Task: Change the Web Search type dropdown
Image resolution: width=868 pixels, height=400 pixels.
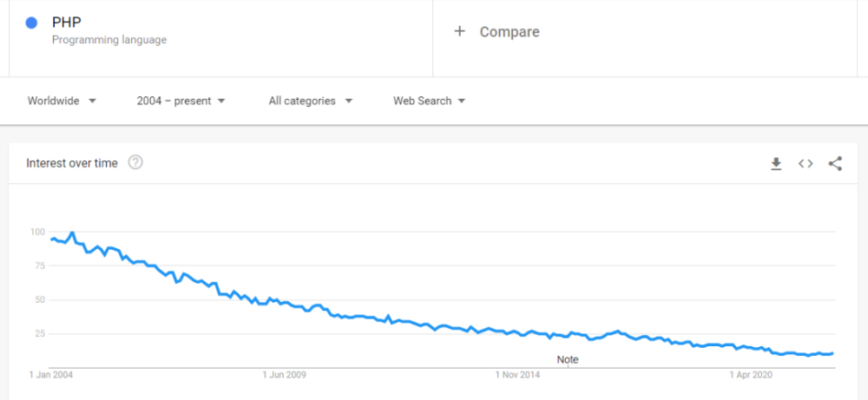Action: tap(429, 101)
